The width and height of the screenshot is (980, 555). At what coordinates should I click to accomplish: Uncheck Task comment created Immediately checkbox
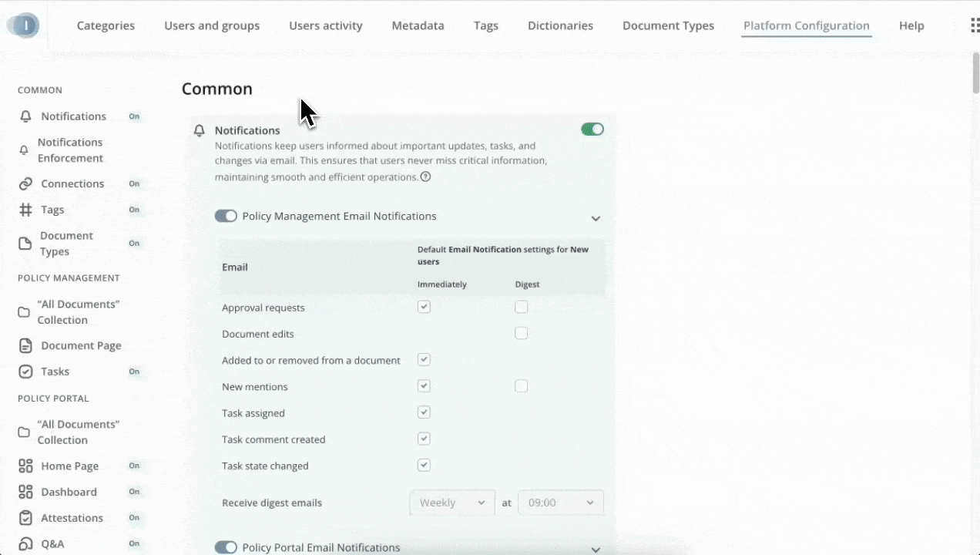pyautogui.click(x=424, y=438)
